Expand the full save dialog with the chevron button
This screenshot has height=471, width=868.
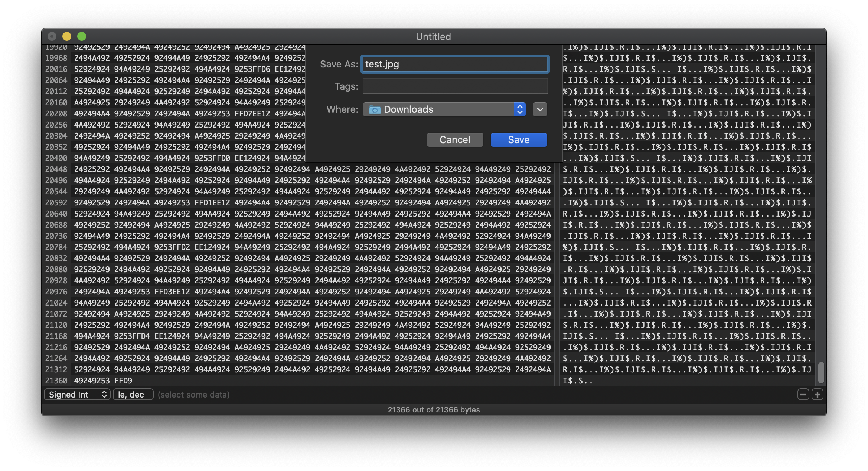pyautogui.click(x=540, y=109)
